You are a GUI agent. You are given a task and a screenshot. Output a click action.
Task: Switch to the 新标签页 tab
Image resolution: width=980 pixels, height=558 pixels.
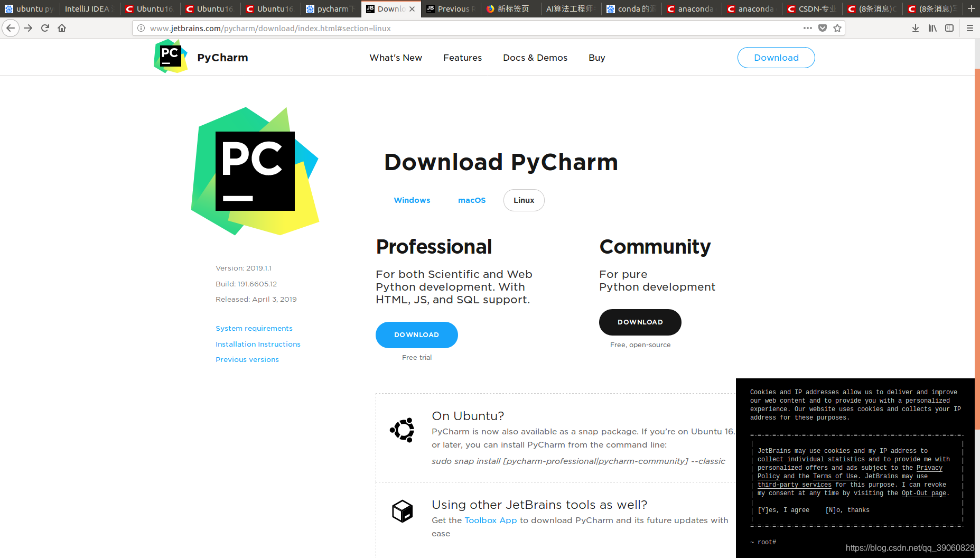511,9
